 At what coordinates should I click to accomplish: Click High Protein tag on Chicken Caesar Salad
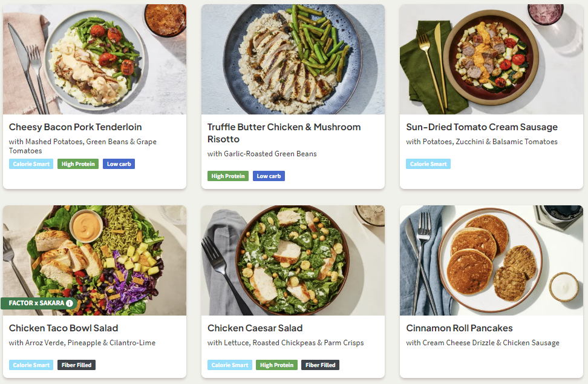(276, 365)
